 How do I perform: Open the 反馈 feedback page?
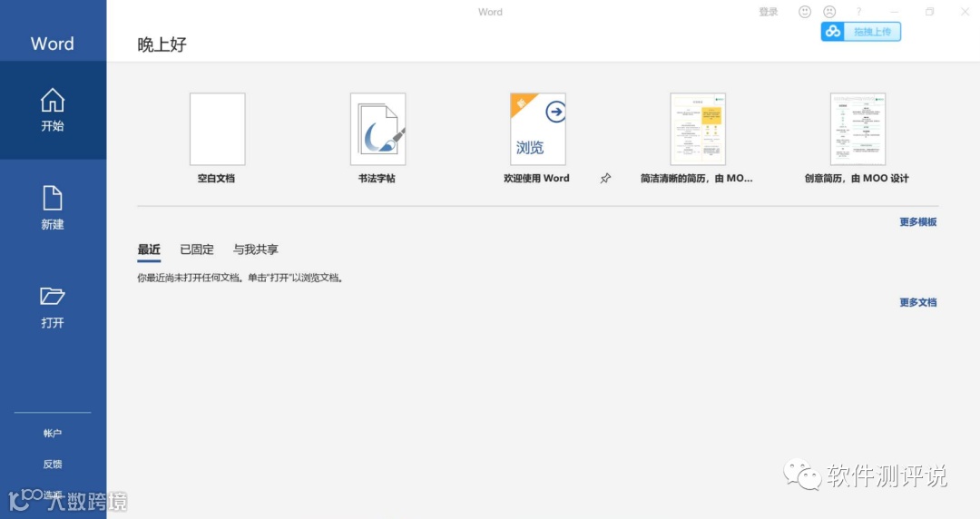[x=53, y=464]
